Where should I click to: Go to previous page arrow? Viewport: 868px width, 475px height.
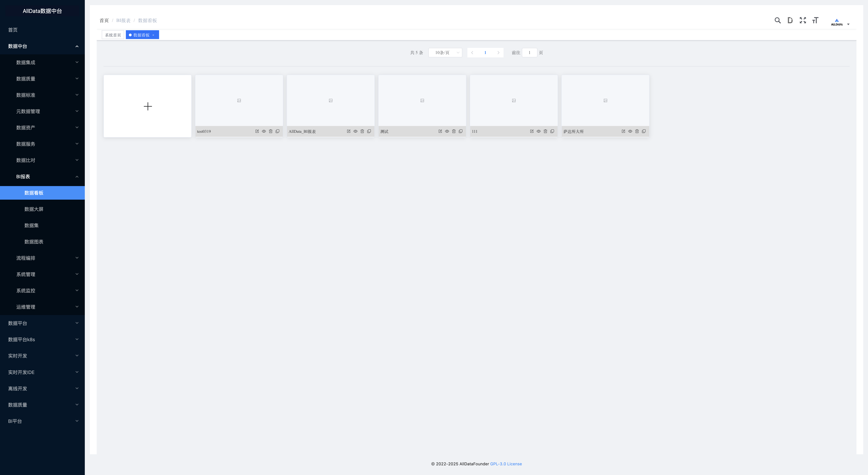472,53
